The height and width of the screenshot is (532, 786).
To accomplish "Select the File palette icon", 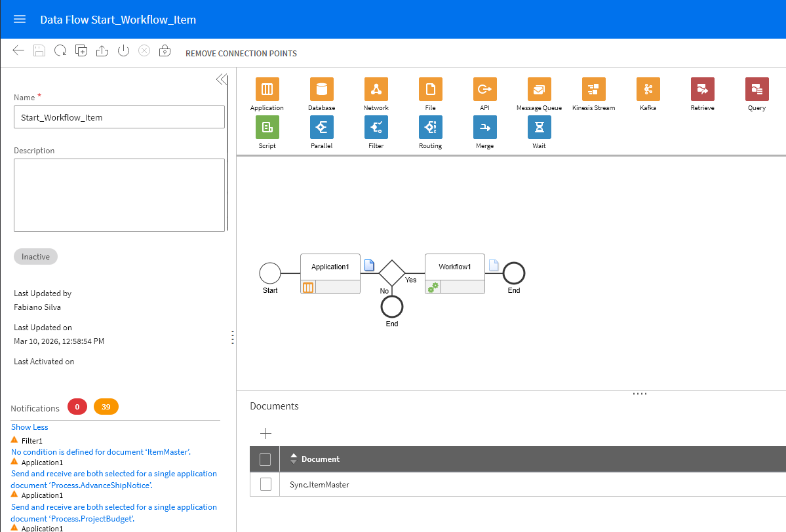I will (431, 89).
